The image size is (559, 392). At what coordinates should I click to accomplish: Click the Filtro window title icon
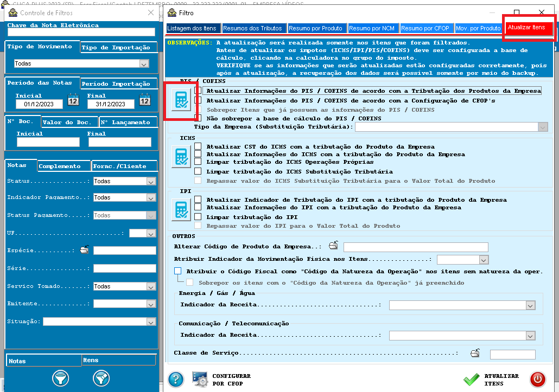pos(172,13)
